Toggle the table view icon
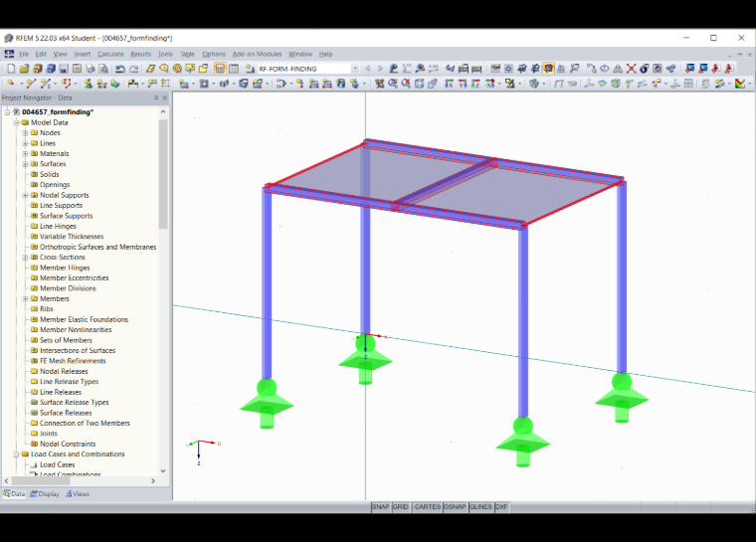 pyautogui.click(x=234, y=69)
